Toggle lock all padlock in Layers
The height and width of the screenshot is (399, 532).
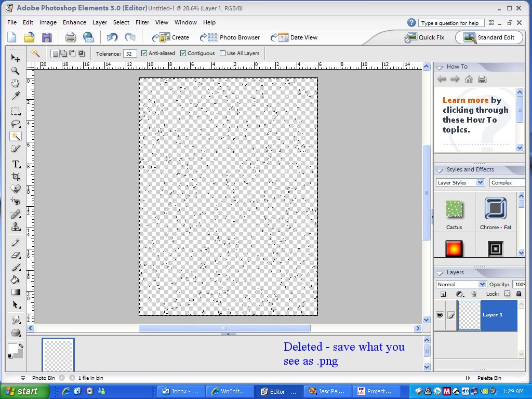519,294
